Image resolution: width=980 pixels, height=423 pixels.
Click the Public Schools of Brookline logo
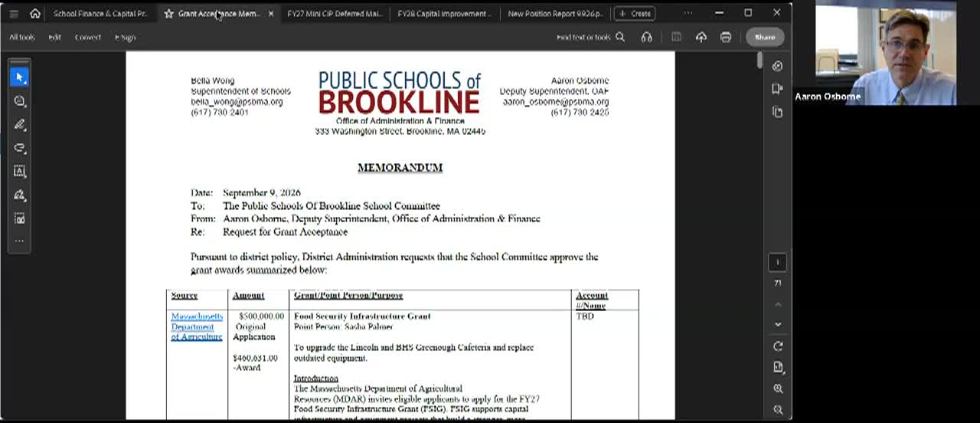(400, 93)
